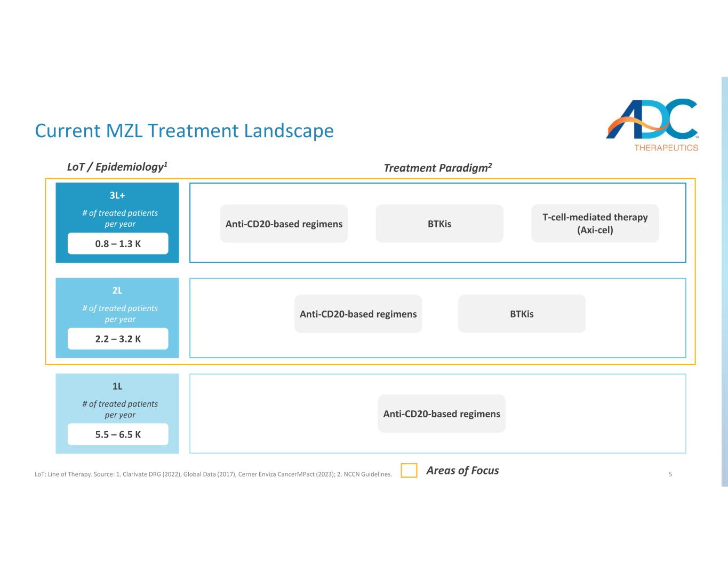Click the orange Areas of Focus legend square
The image size is (728, 563).
(x=409, y=471)
